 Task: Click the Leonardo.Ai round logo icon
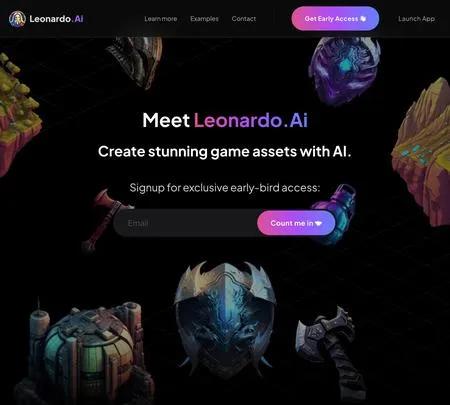pos(17,19)
